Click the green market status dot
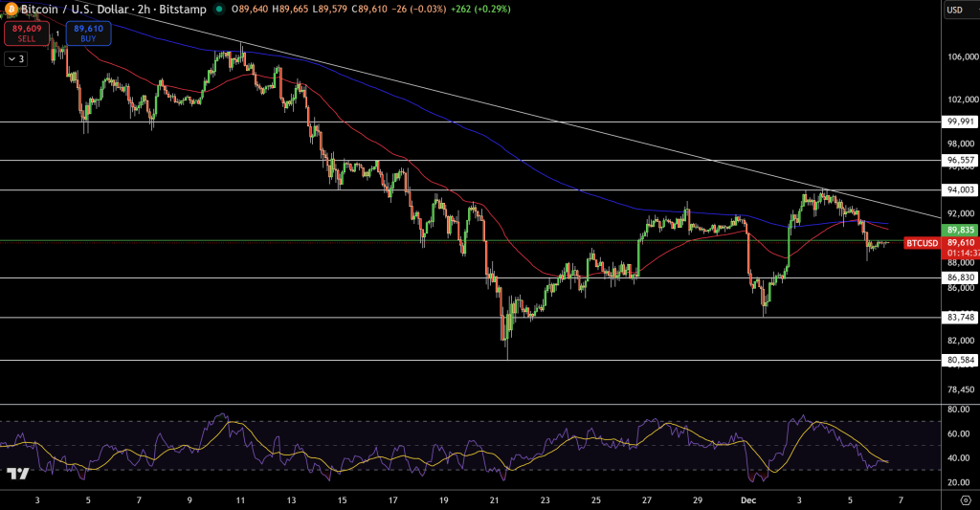 (x=219, y=10)
